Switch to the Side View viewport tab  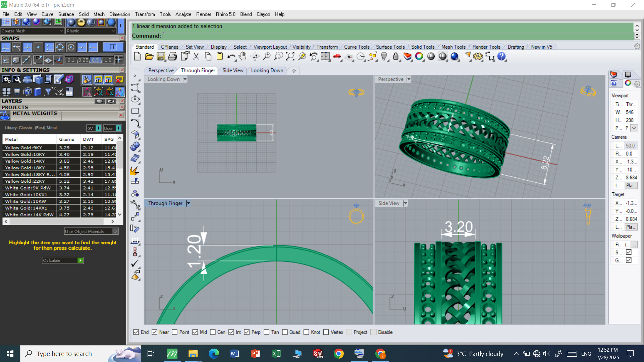coord(233,70)
